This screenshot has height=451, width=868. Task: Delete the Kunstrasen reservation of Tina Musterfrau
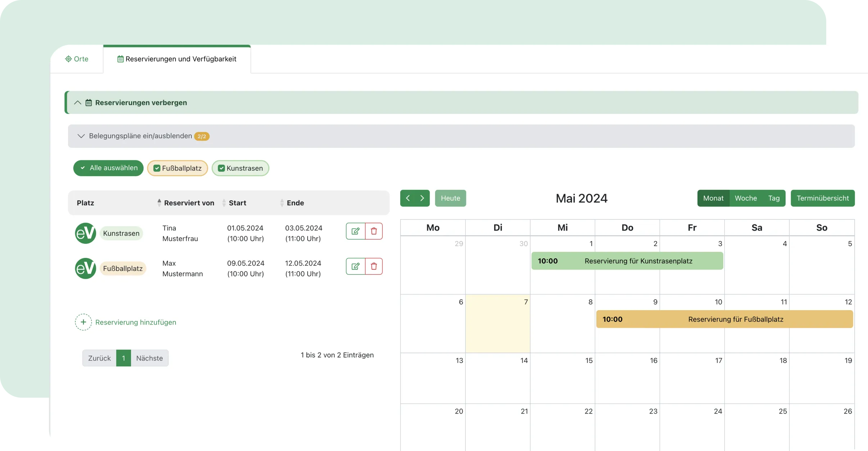374,231
